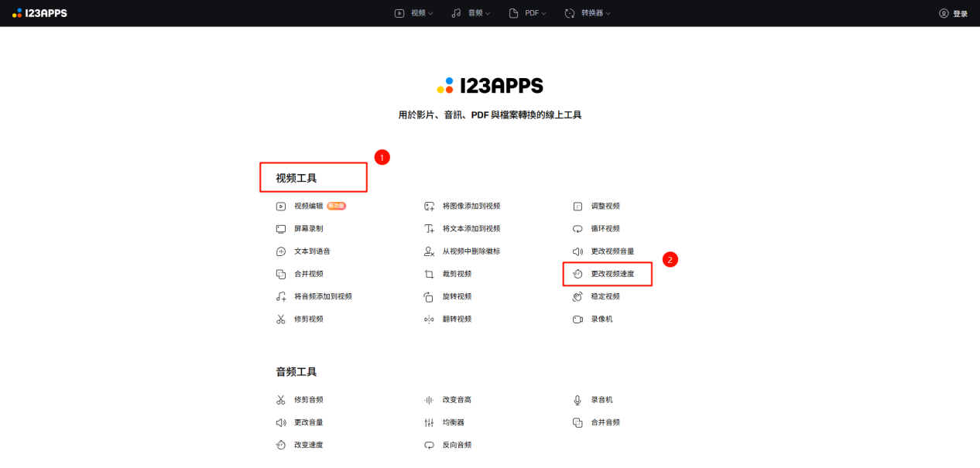Open the 修剪音频 link
The image size is (980, 468).
tap(309, 400)
